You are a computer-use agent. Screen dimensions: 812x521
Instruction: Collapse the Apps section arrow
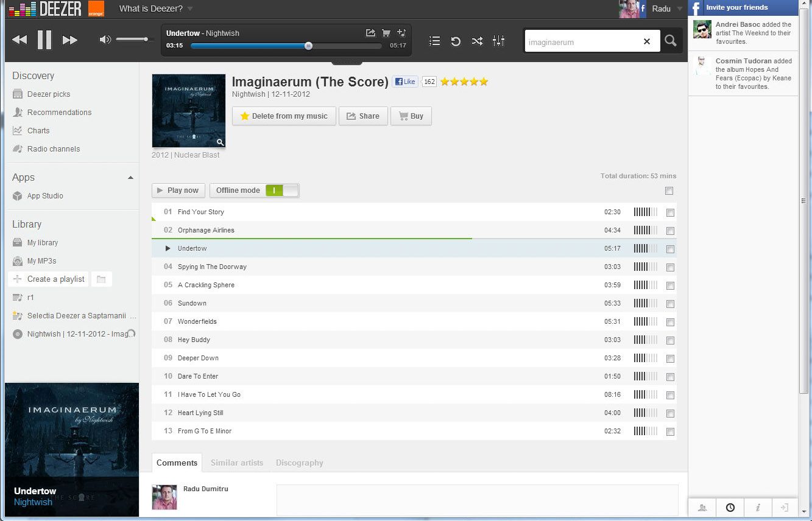pos(130,178)
